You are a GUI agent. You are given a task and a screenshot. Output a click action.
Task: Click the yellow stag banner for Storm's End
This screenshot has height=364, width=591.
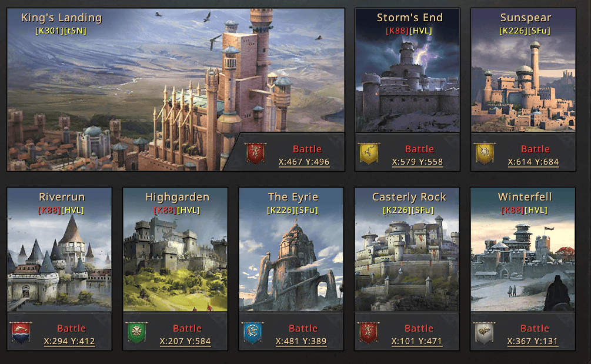point(369,153)
